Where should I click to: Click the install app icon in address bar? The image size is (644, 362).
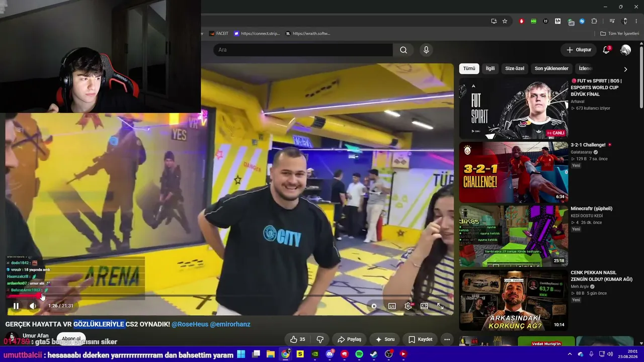(x=494, y=21)
